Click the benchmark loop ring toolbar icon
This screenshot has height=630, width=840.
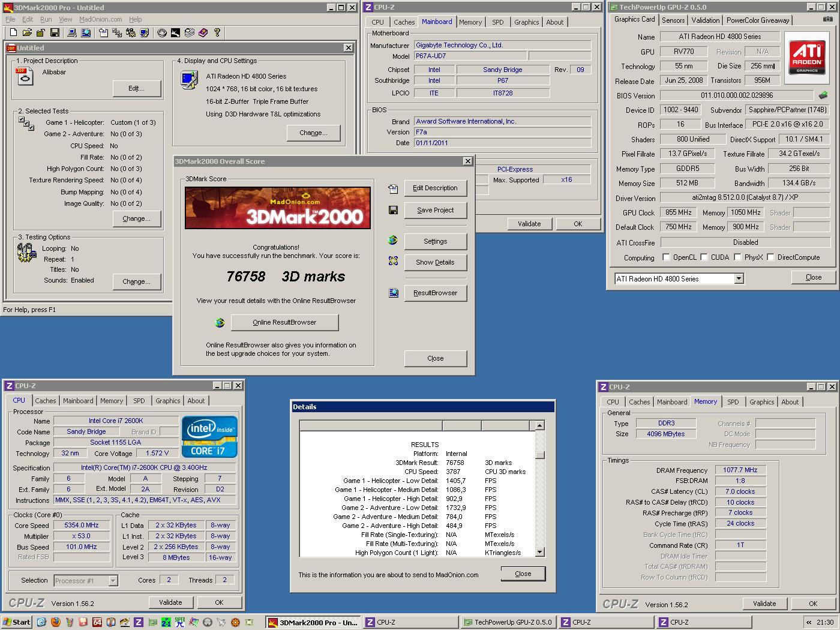pyautogui.click(x=162, y=32)
